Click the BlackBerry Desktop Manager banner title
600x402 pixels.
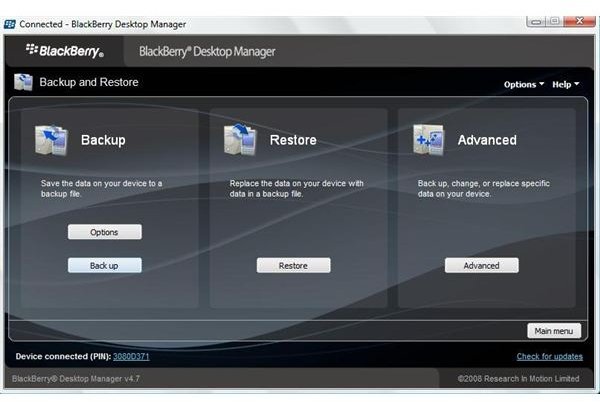click(207, 52)
